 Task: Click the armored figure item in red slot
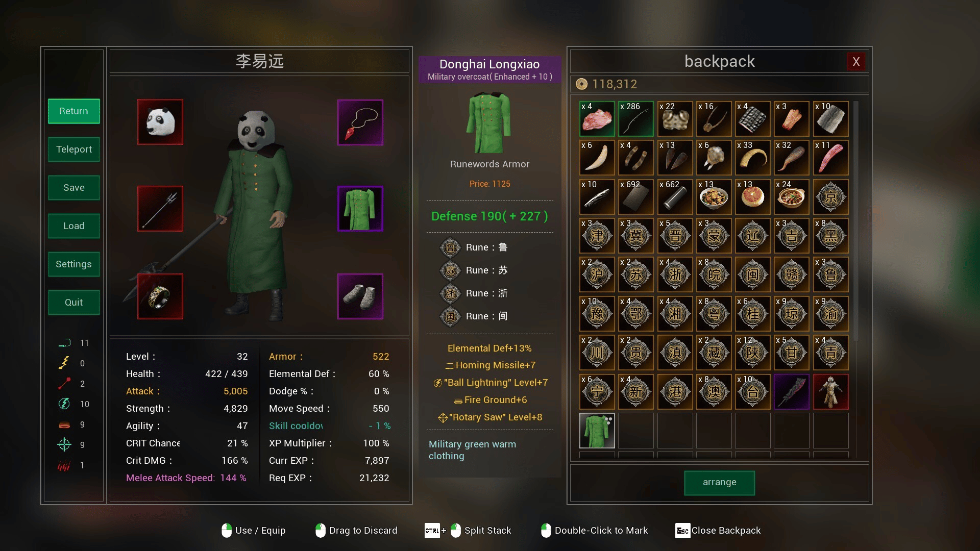tap(831, 392)
